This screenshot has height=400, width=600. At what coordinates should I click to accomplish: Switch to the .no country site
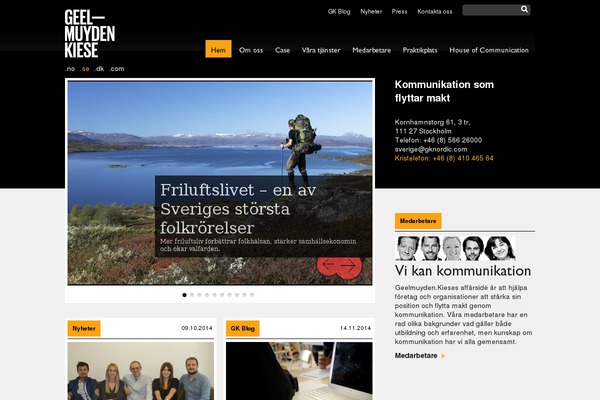click(x=70, y=69)
